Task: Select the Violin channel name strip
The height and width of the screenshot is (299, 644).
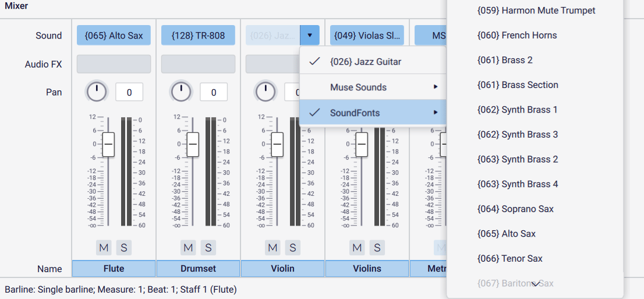Action: point(282,269)
